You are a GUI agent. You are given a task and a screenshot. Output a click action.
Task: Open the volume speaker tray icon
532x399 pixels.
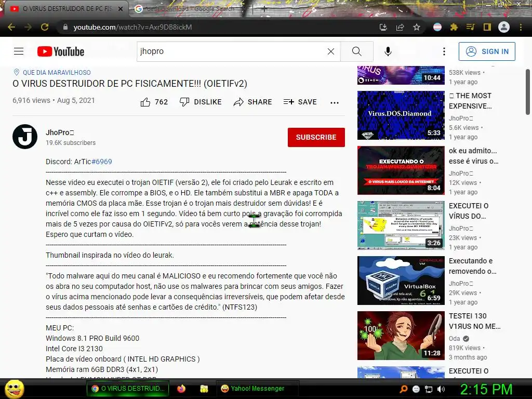click(x=441, y=389)
